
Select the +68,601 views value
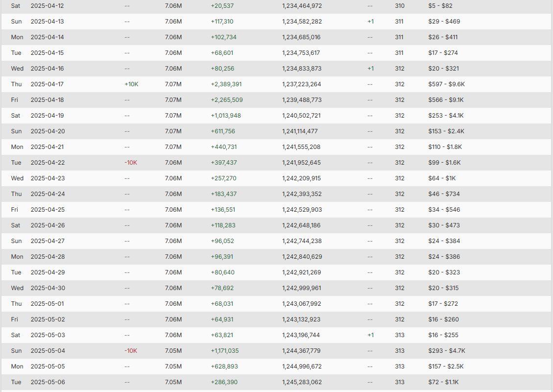pyautogui.click(x=222, y=53)
